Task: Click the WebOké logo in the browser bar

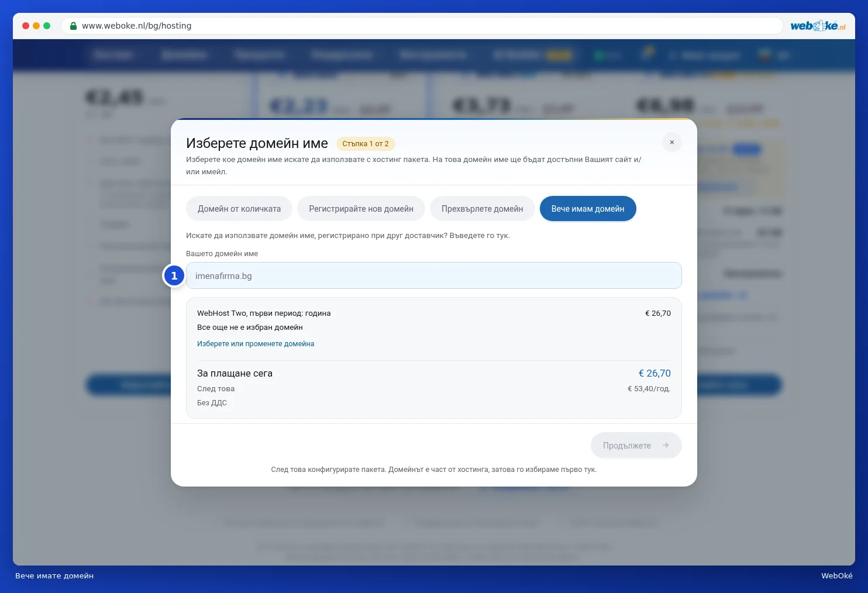Action: pyautogui.click(x=818, y=26)
